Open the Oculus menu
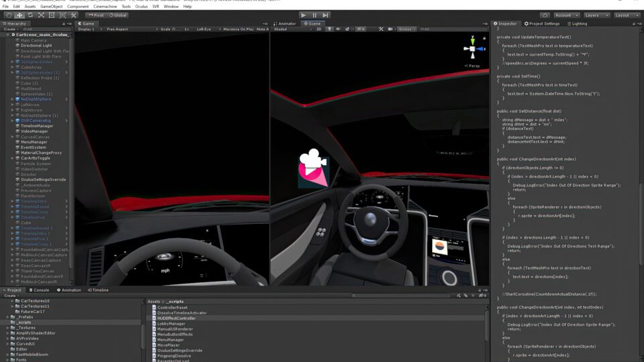Screen dimensions: 644x362 point(142,7)
